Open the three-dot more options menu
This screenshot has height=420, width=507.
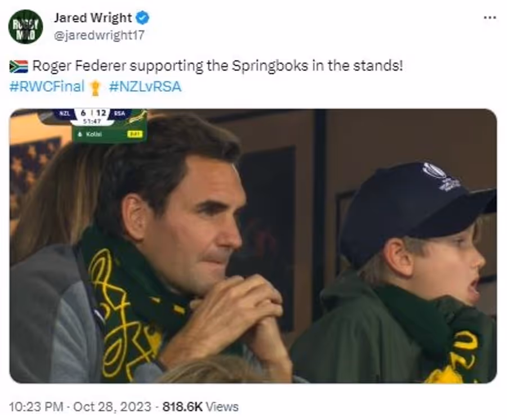(x=490, y=18)
